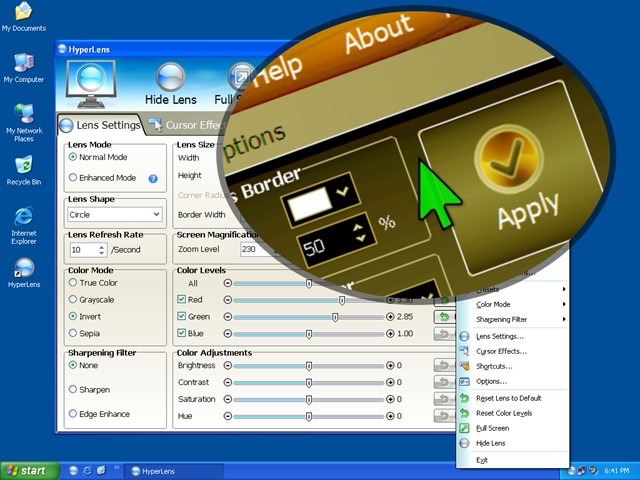Toggle the Blue color level checkbox
The image size is (640, 480).
[x=182, y=333]
